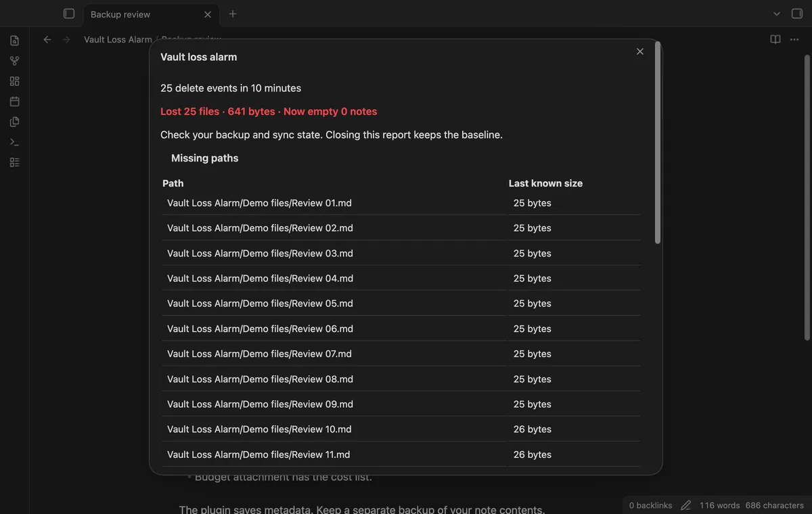The width and height of the screenshot is (812, 514).
Task: Navigate forward with right arrow
Action: coord(66,39)
